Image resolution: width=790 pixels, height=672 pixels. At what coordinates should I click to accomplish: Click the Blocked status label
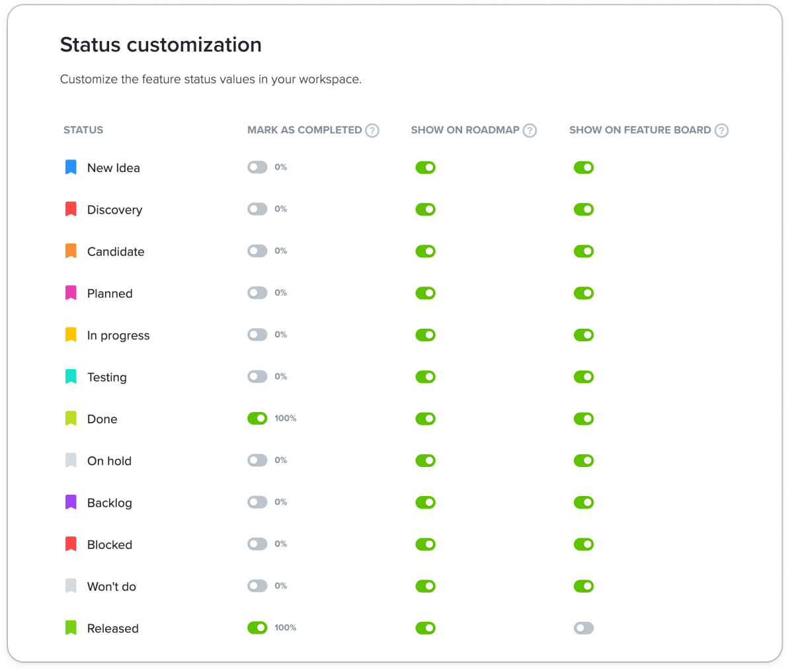coord(110,544)
